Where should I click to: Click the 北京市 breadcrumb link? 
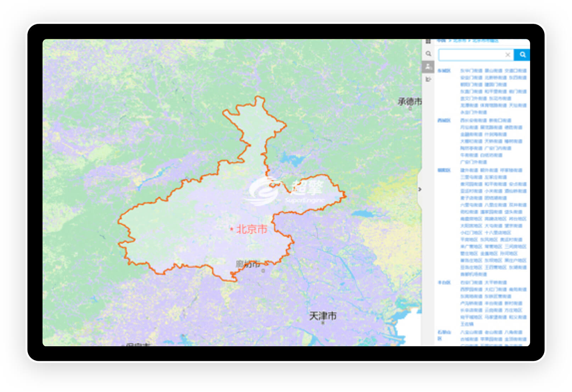460,41
